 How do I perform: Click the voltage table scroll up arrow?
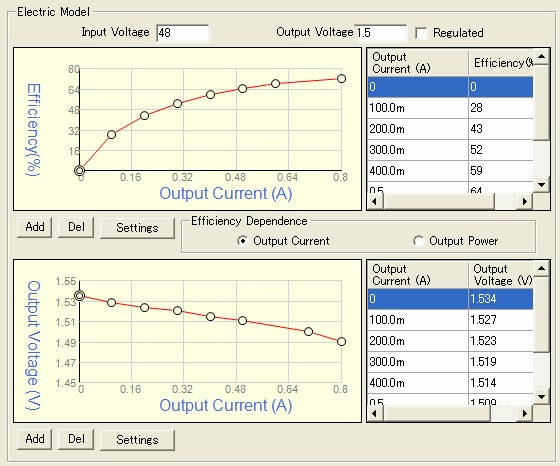coord(541,269)
